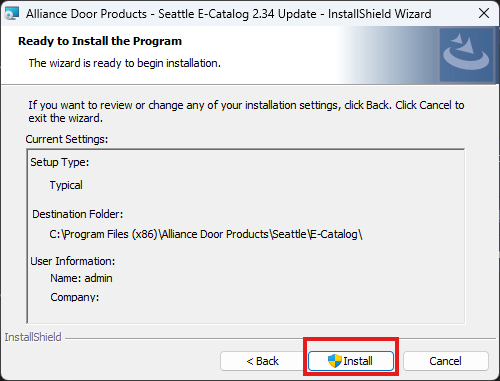Viewport: 500px width, 381px height.
Task: Click the wizard is ready subtitle text
Action: point(125,63)
